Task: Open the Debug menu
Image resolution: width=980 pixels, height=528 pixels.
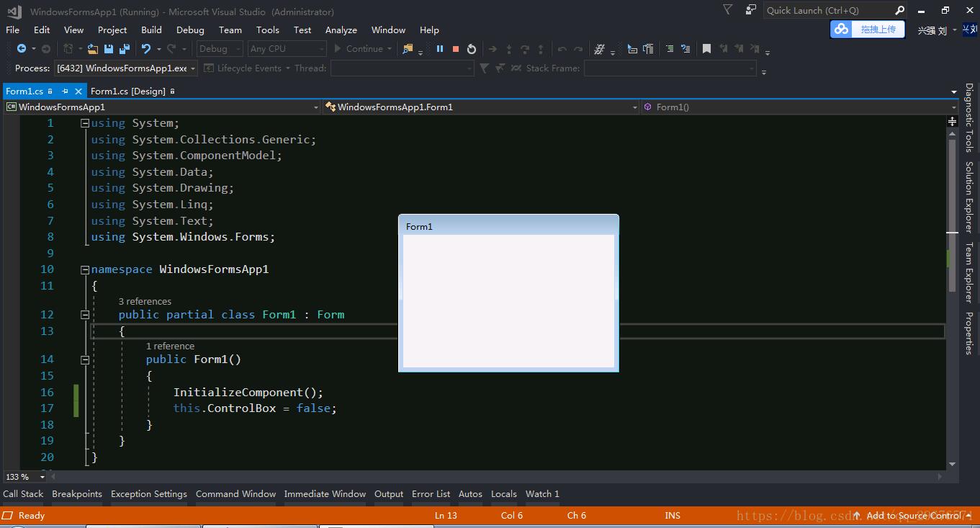Action: click(x=190, y=30)
